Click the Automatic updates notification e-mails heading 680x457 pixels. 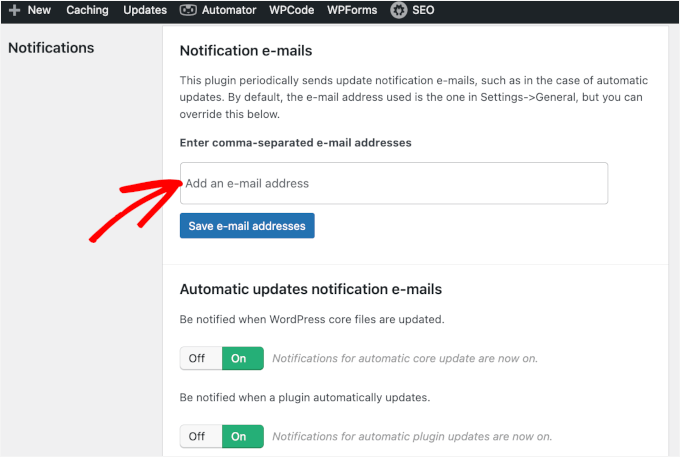pyautogui.click(x=310, y=290)
